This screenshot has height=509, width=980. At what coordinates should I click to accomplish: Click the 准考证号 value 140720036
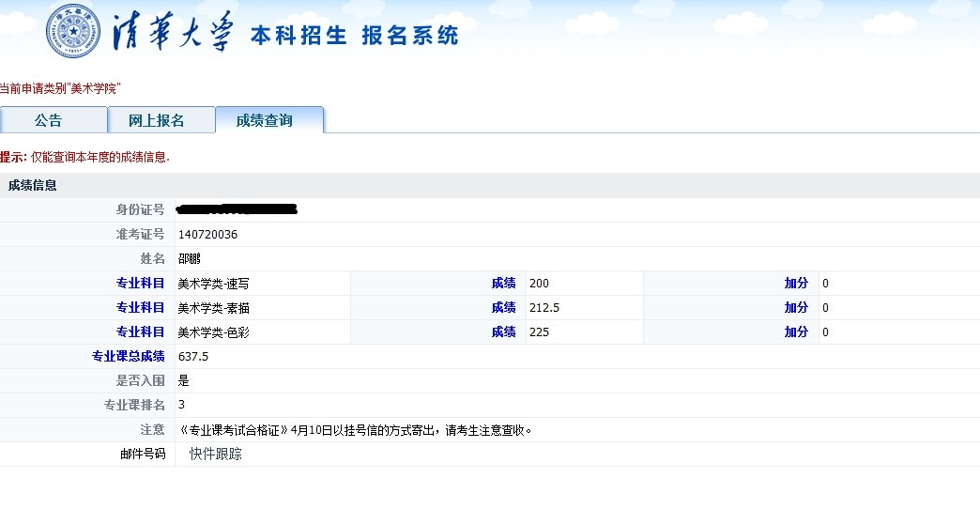pyautogui.click(x=207, y=235)
